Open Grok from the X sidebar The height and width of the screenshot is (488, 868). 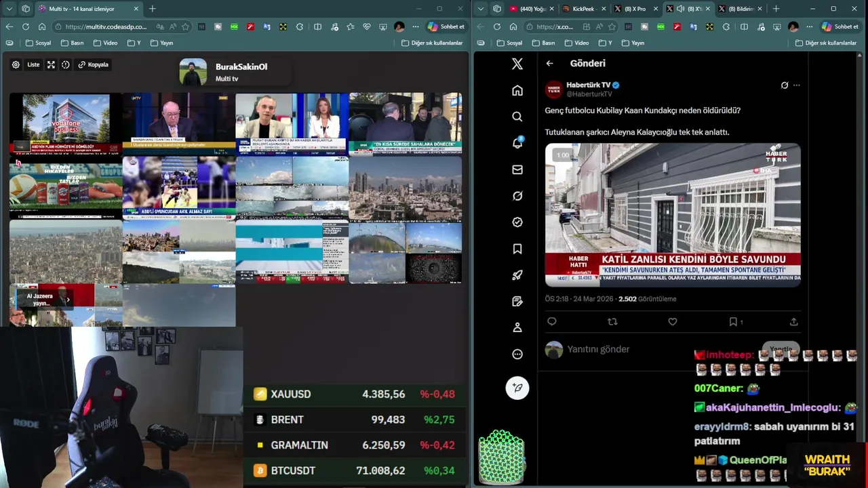click(517, 196)
